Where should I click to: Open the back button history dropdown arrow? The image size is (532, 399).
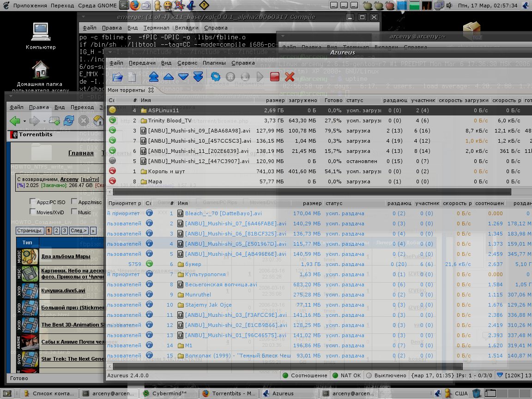[x=24, y=121]
